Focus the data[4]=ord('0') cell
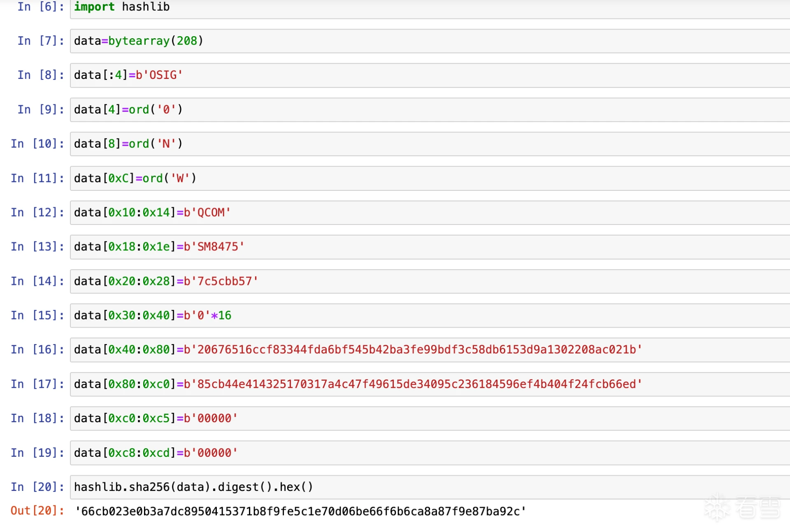Screen dimensions: 790x532 tap(430, 110)
